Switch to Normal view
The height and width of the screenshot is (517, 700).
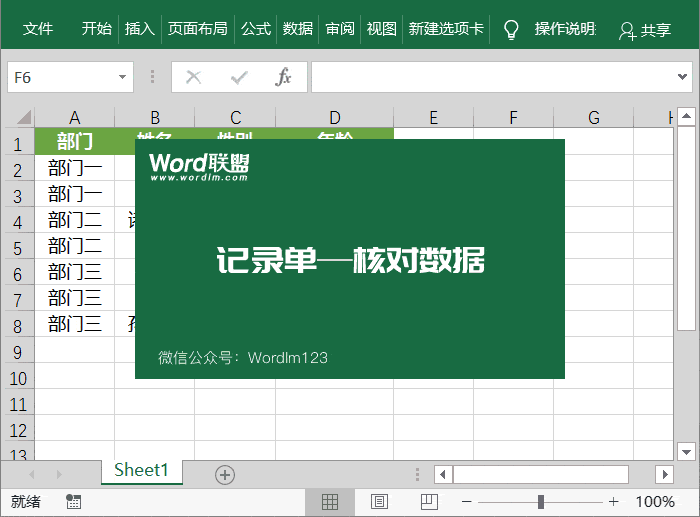click(330, 501)
